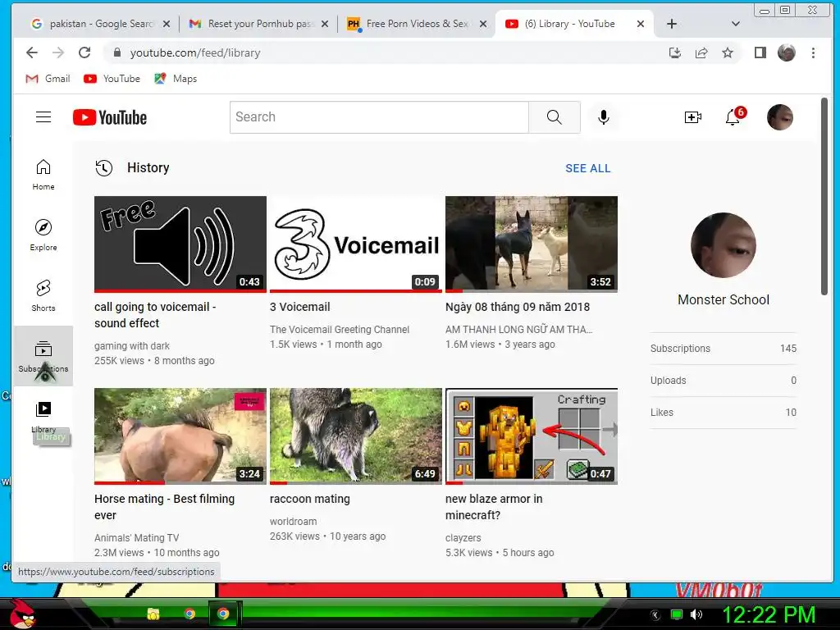Click the search magnifier button

coord(554,116)
